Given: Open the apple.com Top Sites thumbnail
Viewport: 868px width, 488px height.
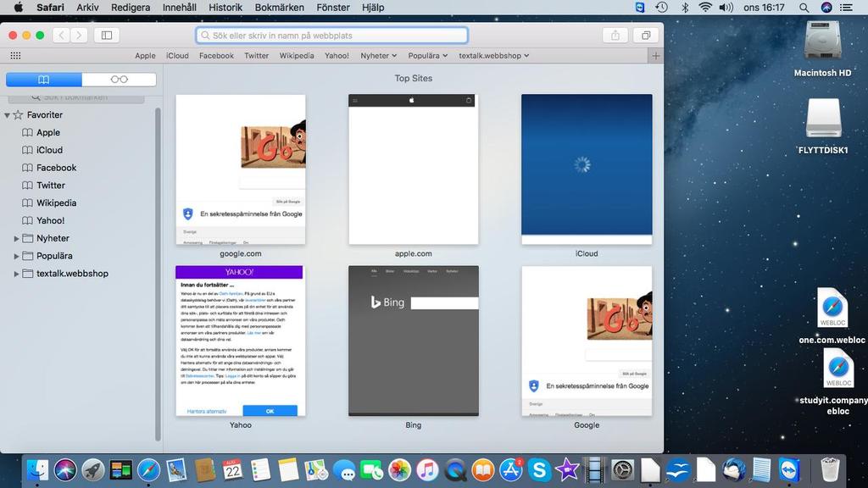Looking at the screenshot, I should tap(413, 169).
